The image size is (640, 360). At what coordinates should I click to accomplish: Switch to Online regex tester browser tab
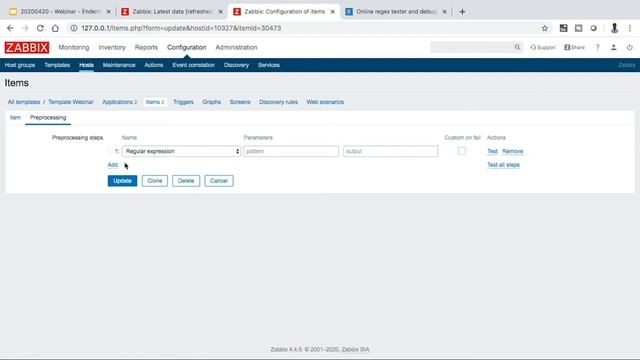click(396, 12)
